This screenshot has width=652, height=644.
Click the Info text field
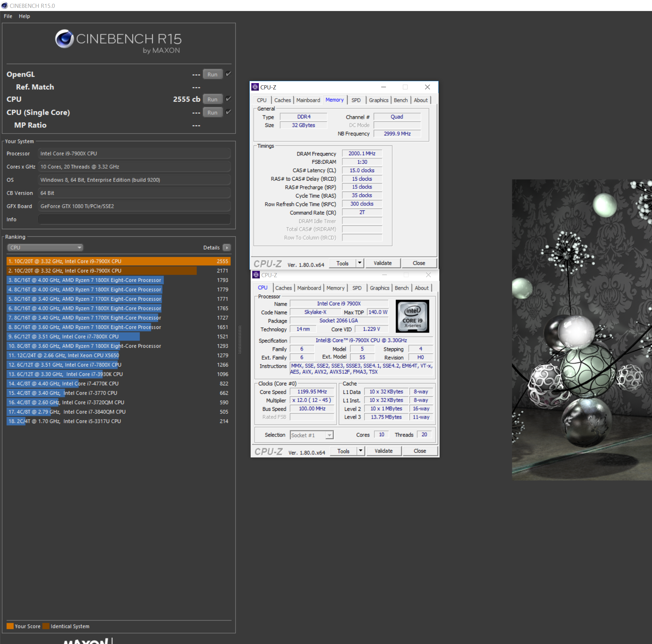134,219
